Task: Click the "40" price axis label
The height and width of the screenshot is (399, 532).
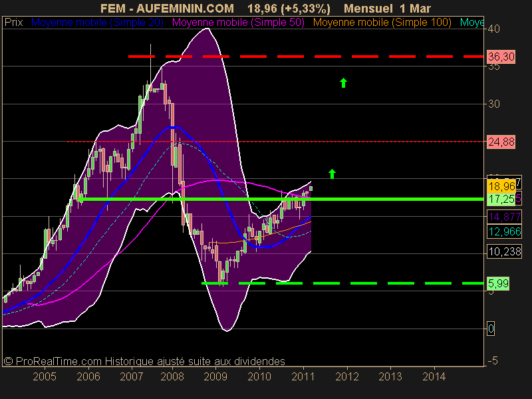Action: coord(493,29)
